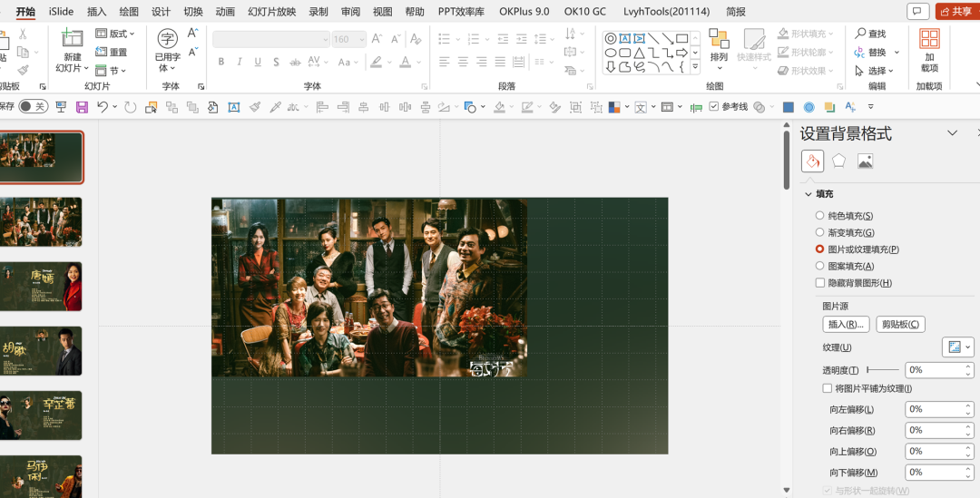Click the New Slide icon
Image resolution: width=980 pixels, height=498 pixels.
[x=72, y=39]
